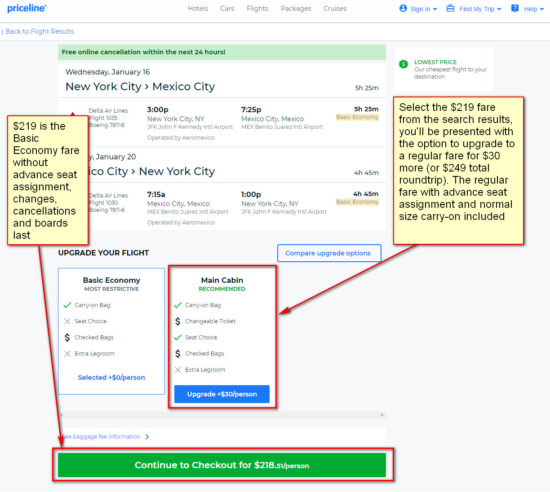The height and width of the screenshot is (492, 550).
Task: Select the Basic Economy fare card
Action: [x=112, y=331]
